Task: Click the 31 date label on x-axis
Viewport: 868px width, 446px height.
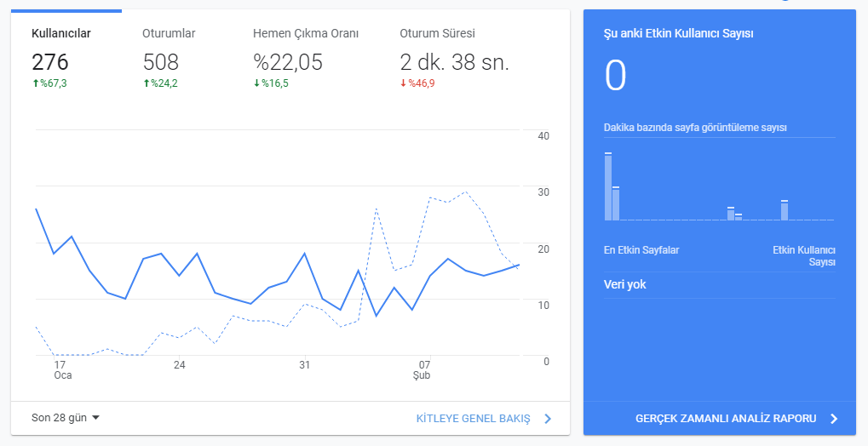Action: click(x=304, y=364)
